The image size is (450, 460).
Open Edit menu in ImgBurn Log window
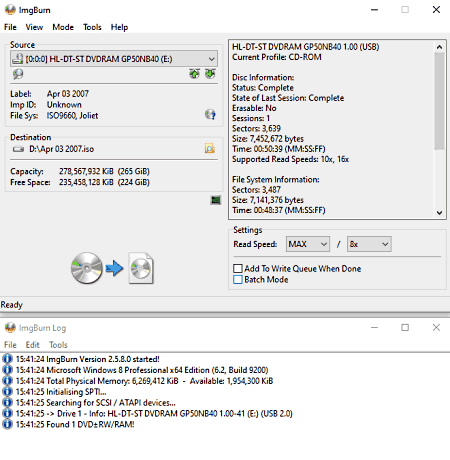pos(33,345)
